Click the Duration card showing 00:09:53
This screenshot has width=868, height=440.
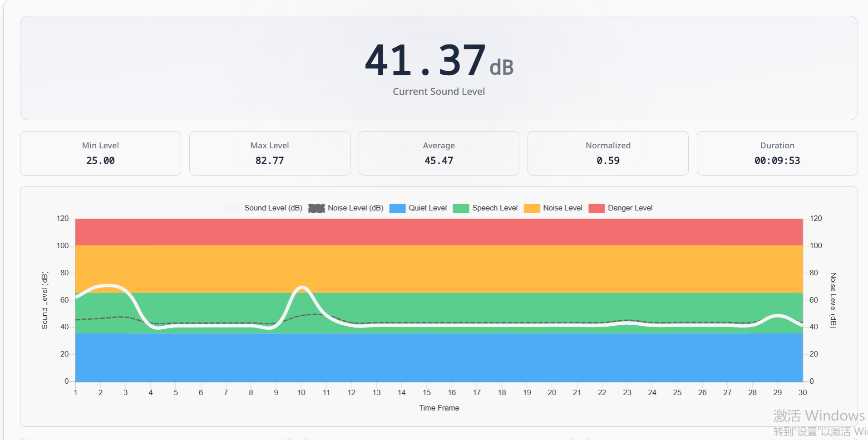777,153
